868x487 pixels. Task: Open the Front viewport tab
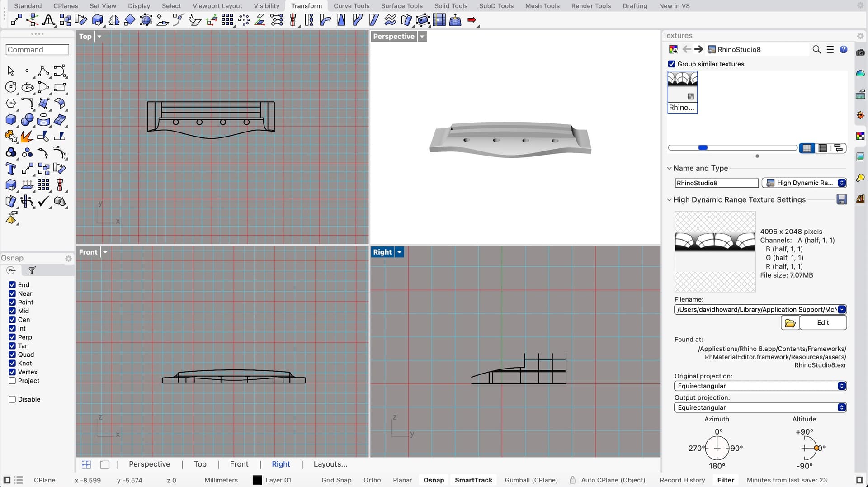tap(239, 464)
